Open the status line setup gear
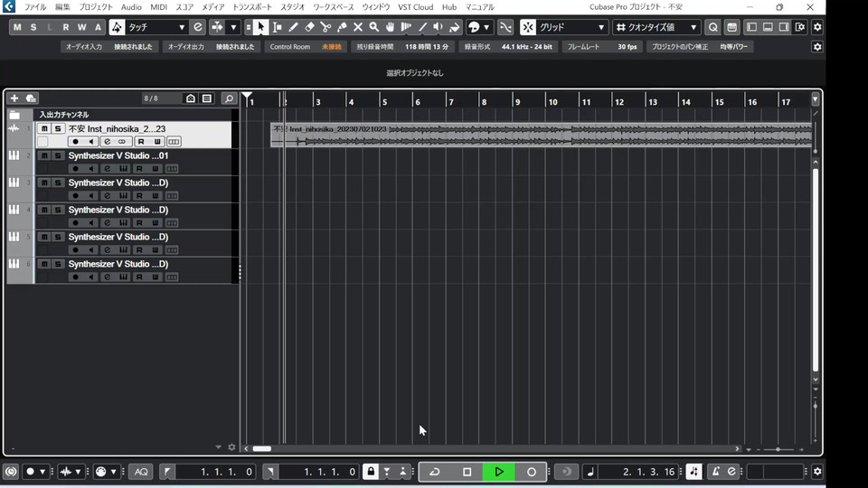 point(817,47)
